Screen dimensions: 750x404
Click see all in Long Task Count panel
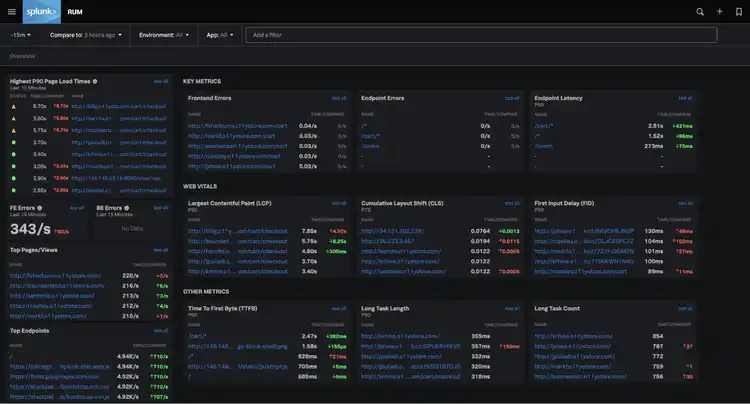click(685, 308)
